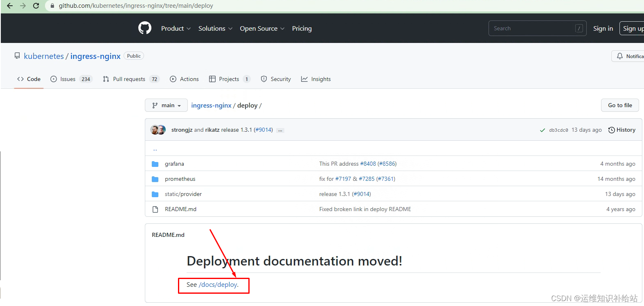Click ingress-nginx in the breadcrumb path
This screenshot has height=306, width=644.
click(x=211, y=105)
